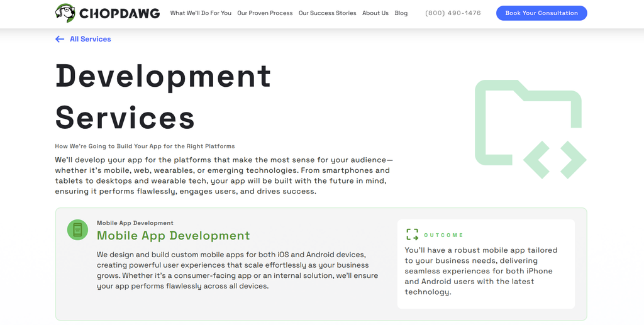Click the Book Your Consultation button

pos(541,13)
